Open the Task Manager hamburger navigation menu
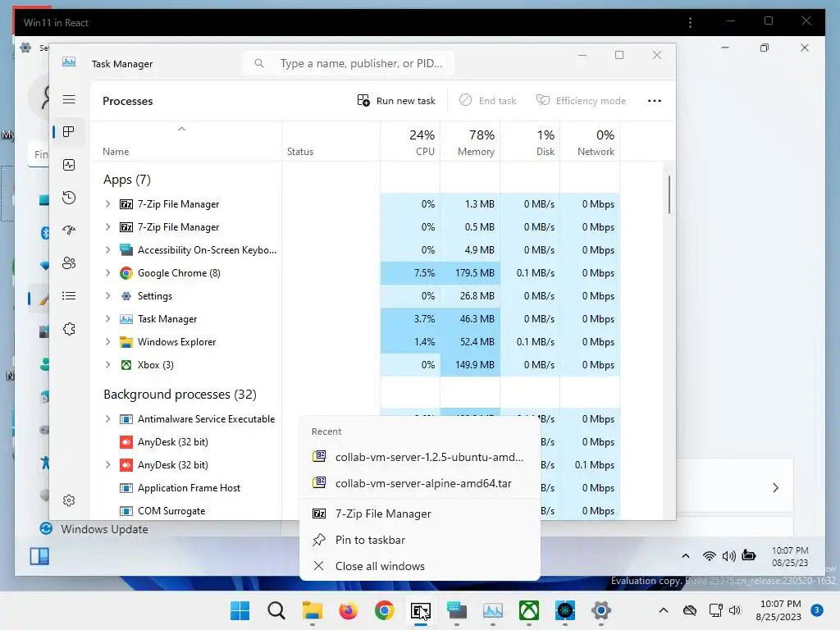Image resolution: width=840 pixels, height=630 pixels. 69,99
